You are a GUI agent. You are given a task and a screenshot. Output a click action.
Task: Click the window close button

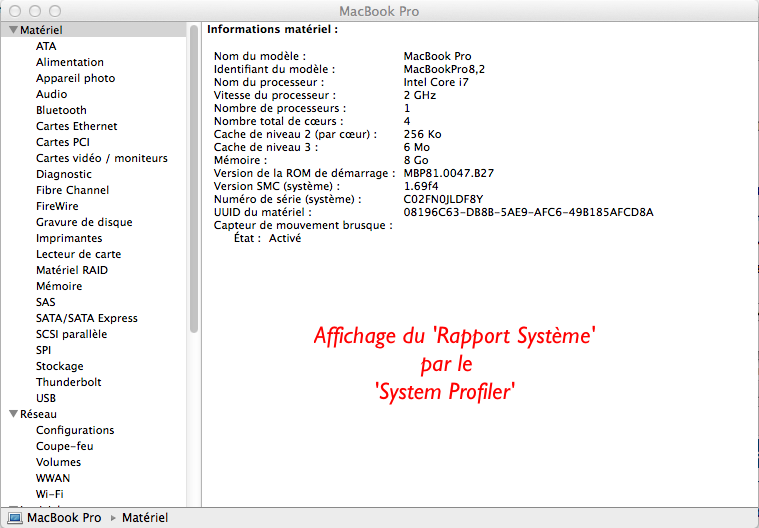(15, 11)
